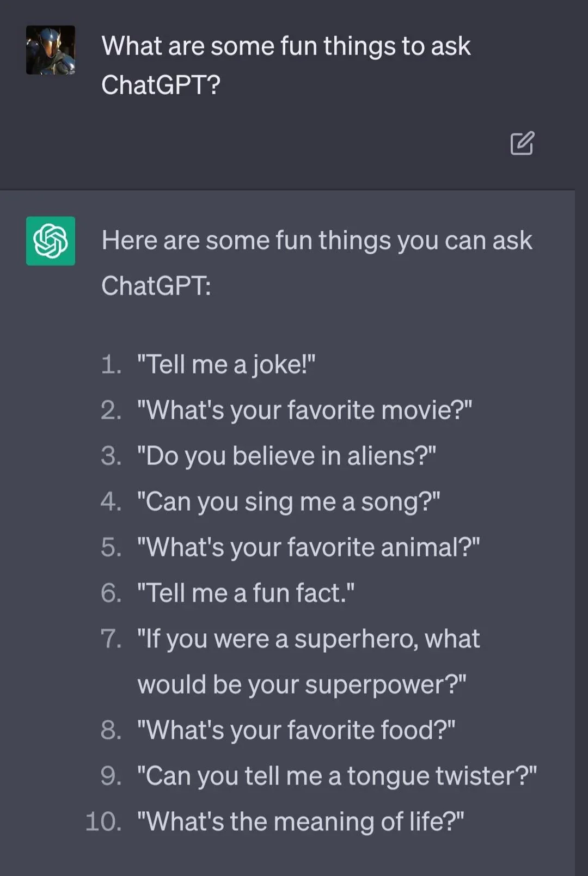Image resolution: width=588 pixels, height=876 pixels.
Task: Click "Can you sing me a song?" line
Action: (x=289, y=501)
